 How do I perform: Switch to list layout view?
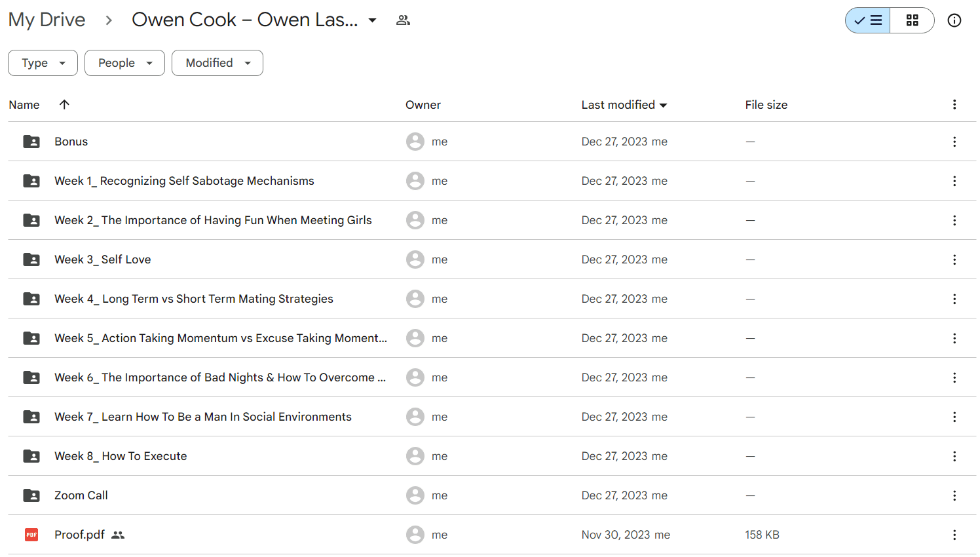coord(868,20)
